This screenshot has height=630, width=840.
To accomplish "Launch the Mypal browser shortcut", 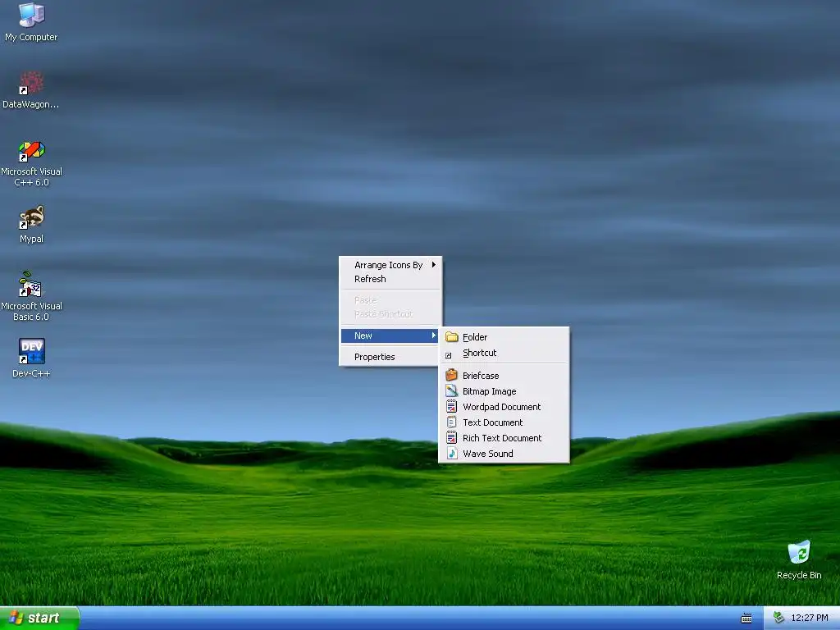I will [x=31, y=217].
